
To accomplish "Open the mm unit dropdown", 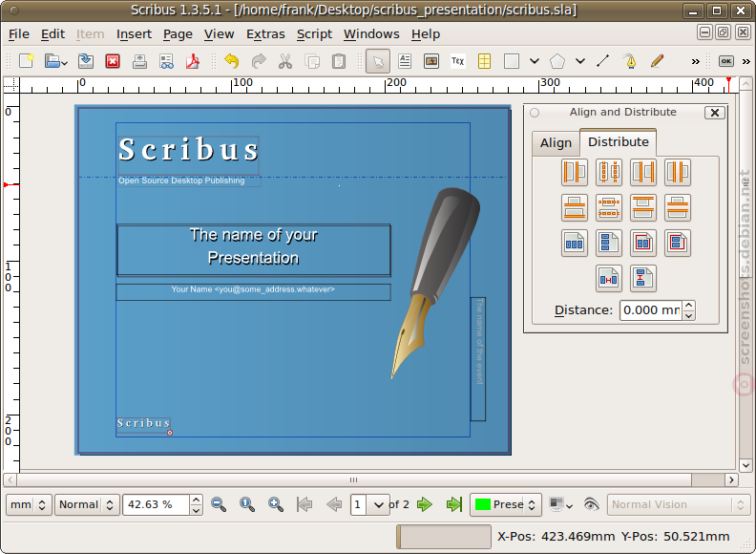I will 29,504.
